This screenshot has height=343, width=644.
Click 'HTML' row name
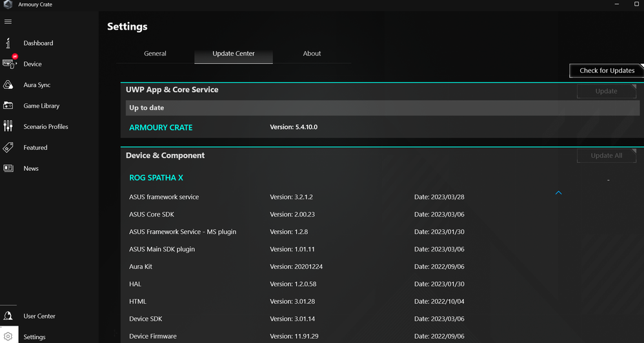click(137, 302)
